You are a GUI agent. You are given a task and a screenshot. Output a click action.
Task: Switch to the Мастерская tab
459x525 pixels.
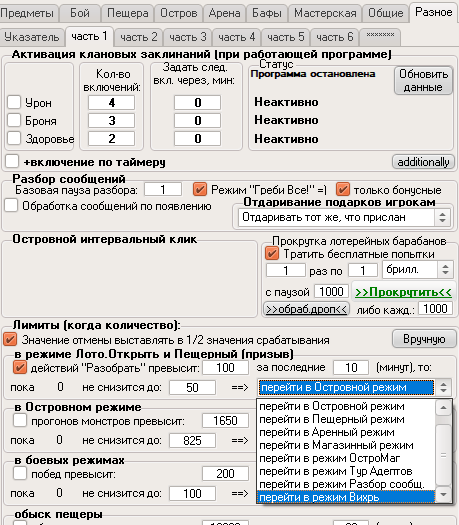click(325, 13)
